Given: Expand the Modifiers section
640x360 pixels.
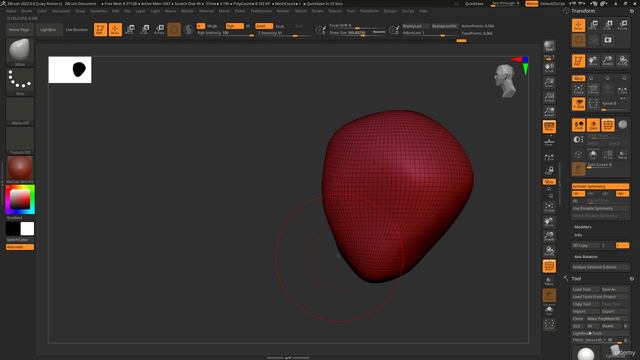Looking at the screenshot, I should 583,227.
